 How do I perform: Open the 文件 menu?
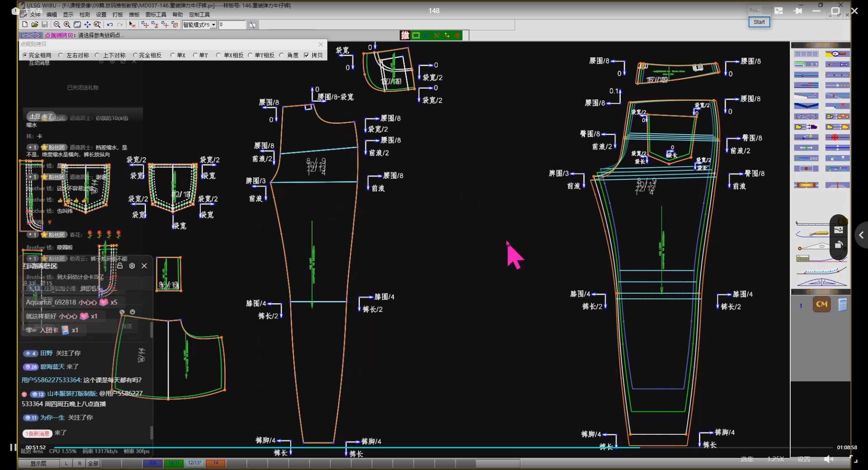35,14
